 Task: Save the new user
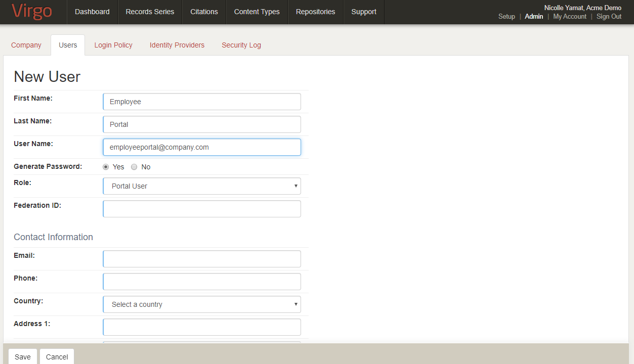coord(22,356)
